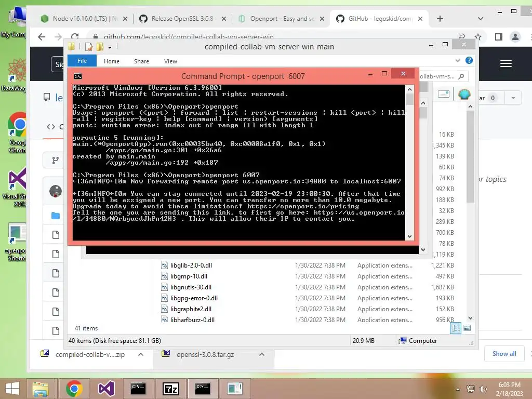Select libgraphite2.dll file
Image resolution: width=532 pixels, height=399 pixels.
coord(191,309)
